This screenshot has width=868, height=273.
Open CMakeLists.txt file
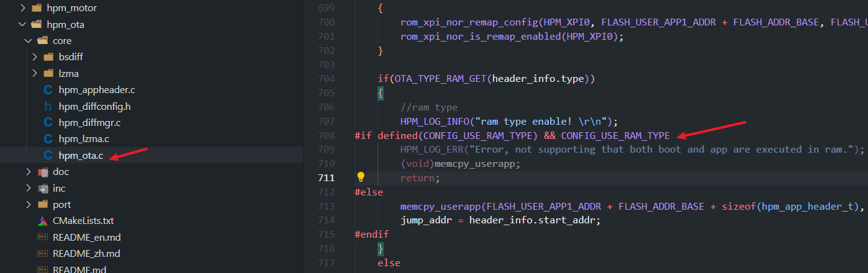pyautogui.click(x=83, y=221)
